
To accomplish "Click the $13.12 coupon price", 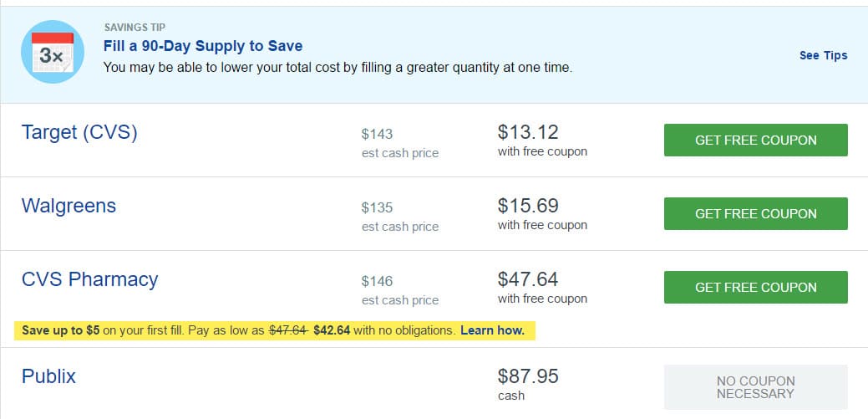I will (528, 132).
